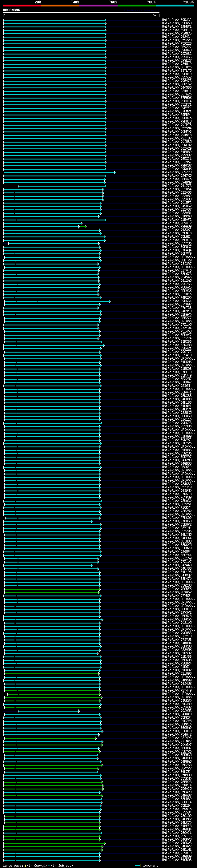The width and height of the screenshot is (197, 868).
Task: Open hit UniRef100_A2ZIG7
Action: click(177, 138)
